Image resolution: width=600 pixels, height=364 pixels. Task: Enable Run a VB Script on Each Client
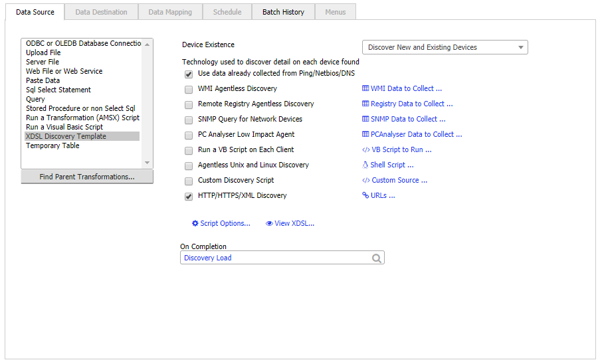[189, 151]
